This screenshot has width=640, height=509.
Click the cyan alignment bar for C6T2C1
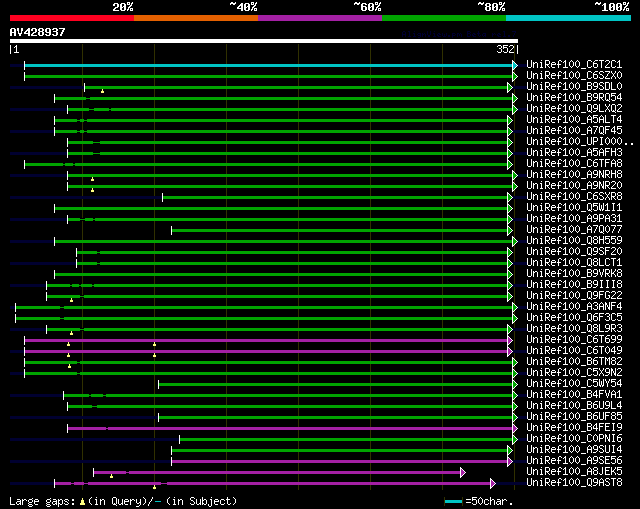click(269, 65)
